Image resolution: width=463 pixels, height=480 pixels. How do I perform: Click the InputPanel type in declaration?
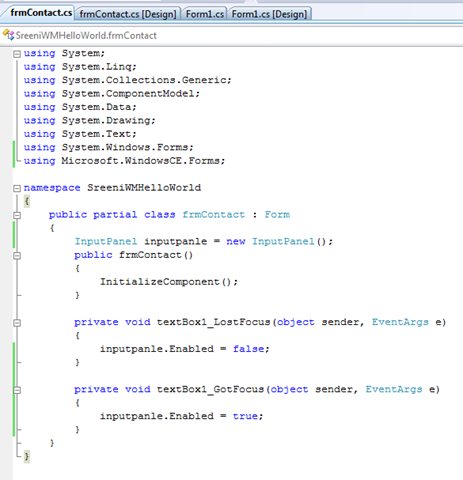pyautogui.click(x=106, y=242)
